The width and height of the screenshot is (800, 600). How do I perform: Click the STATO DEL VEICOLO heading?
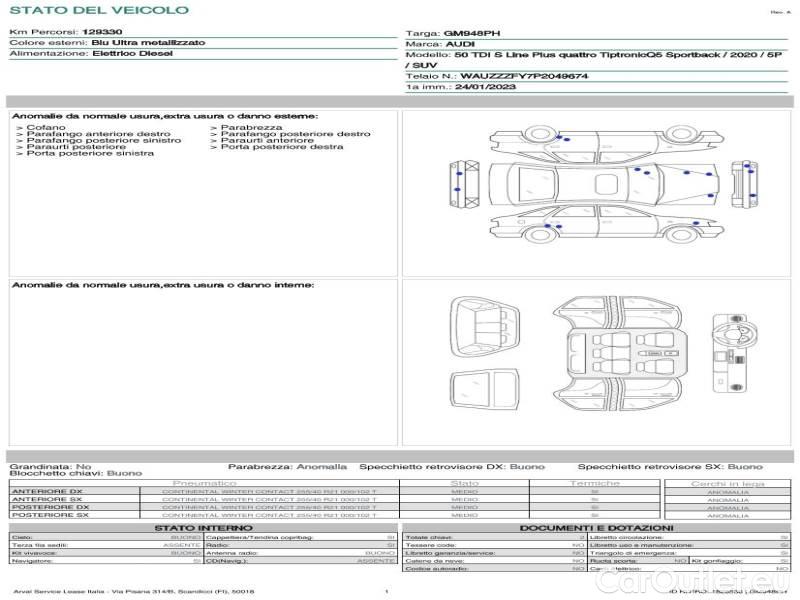coord(99,10)
